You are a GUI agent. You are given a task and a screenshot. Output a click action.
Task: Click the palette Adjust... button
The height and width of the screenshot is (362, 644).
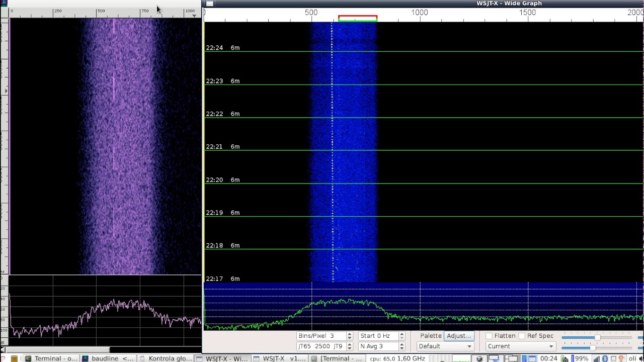[x=458, y=336]
